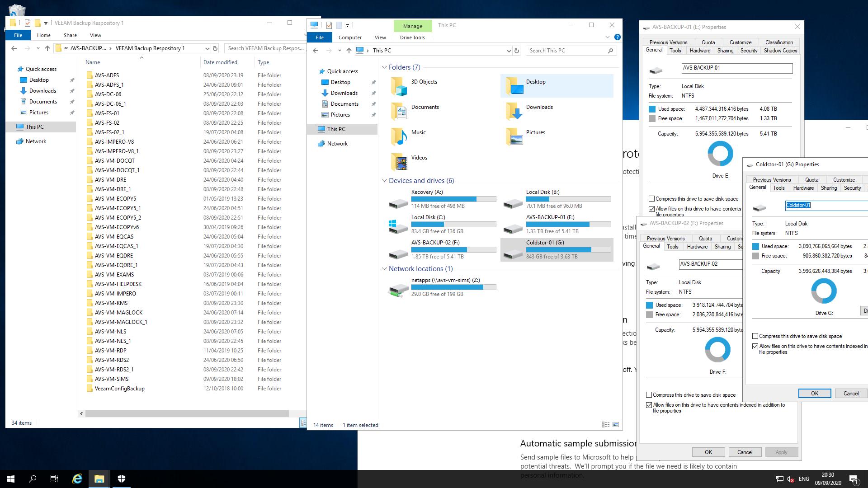Toggle indexing checkbox in Coldstor-01 properties
868x488 pixels.
point(755,346)
